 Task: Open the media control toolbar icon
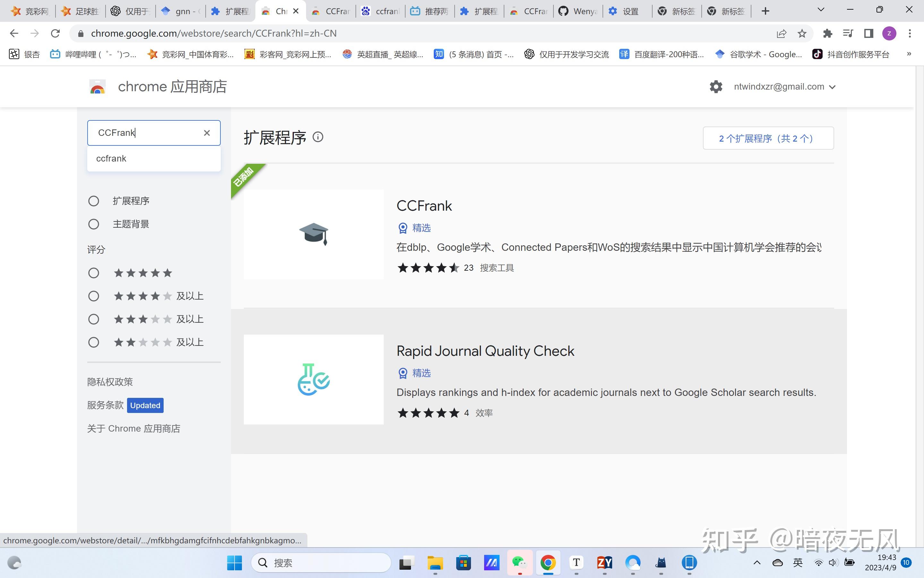point(848,34)
